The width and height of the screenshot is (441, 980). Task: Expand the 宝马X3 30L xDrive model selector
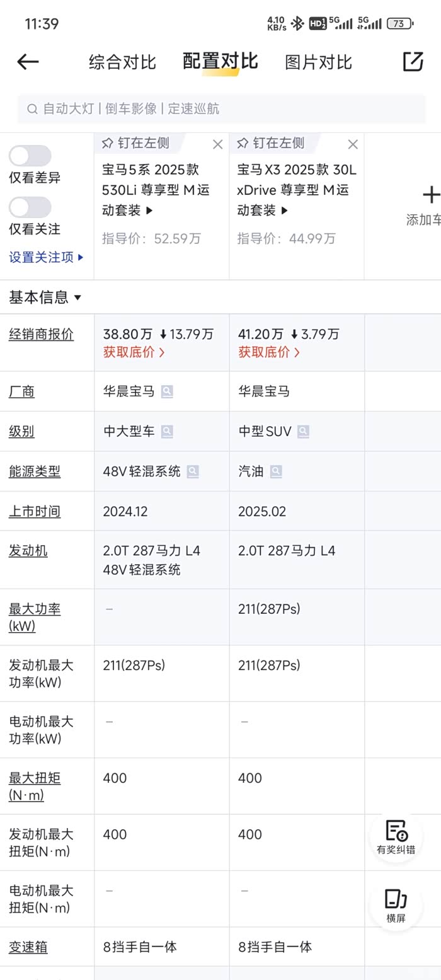pos(284,210)
